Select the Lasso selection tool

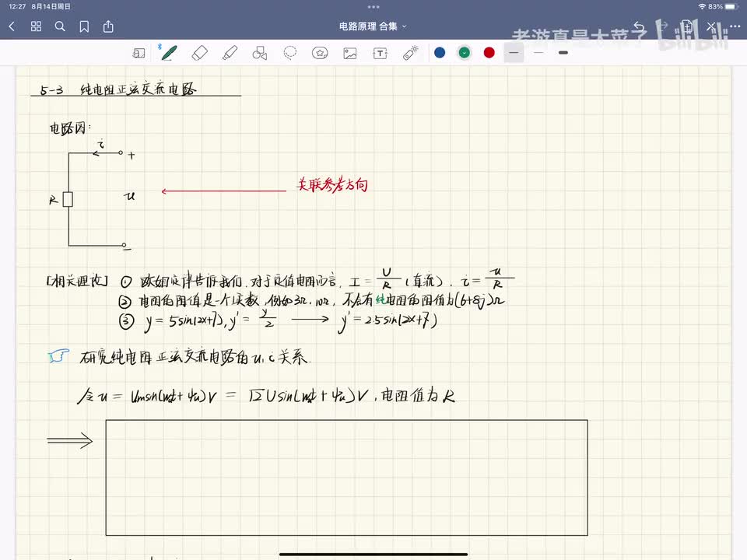click(x=289, y=53)
